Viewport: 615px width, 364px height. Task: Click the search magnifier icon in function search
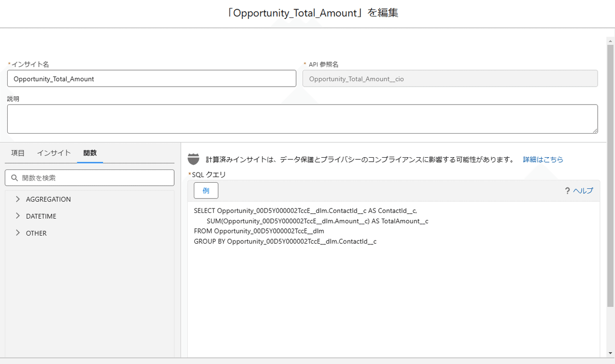(14, 178)
